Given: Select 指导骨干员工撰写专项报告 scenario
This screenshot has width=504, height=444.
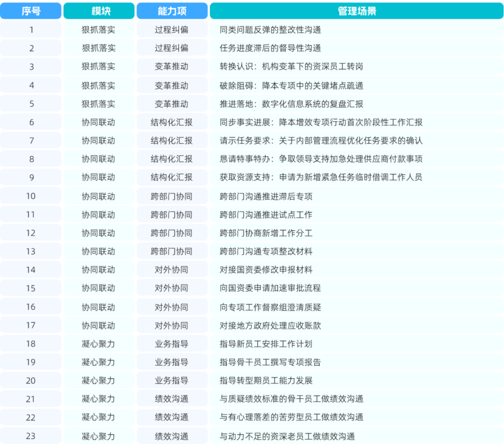Looking at the screenshot, I should point(270,362).
